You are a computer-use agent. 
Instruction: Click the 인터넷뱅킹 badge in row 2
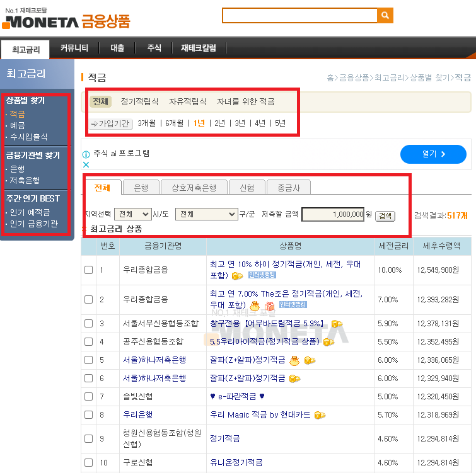[x=293, y=304]
